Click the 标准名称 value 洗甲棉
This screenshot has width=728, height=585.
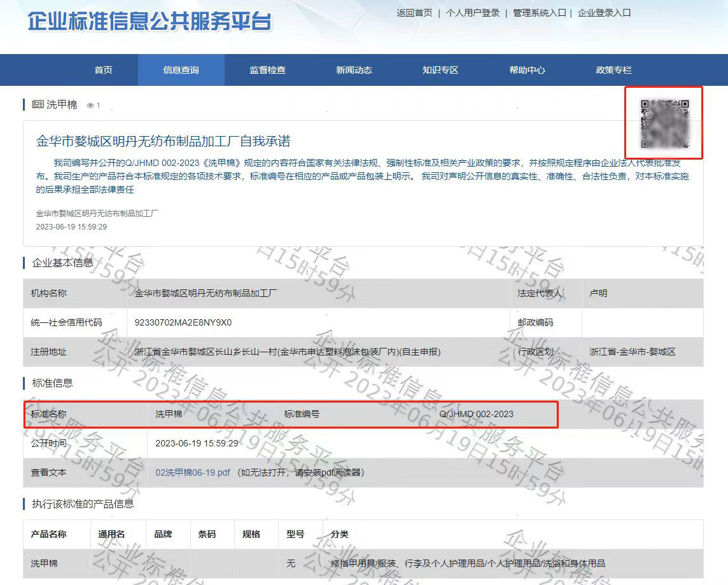pos(169,414)
